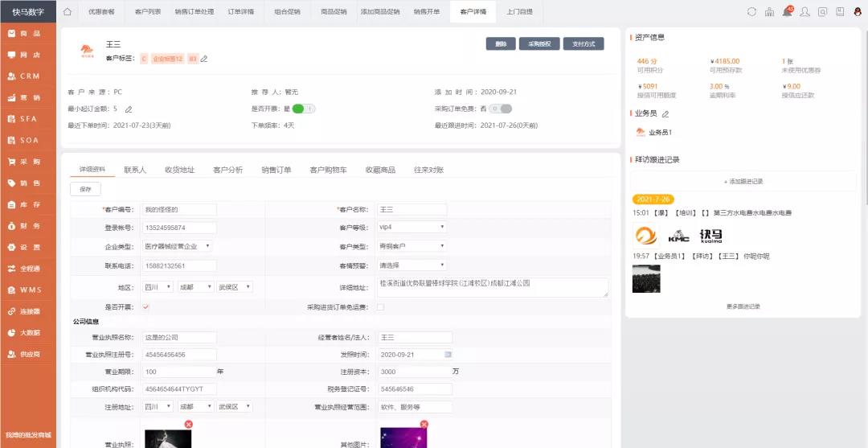Click the 客户名称 input field

tap(411, 209)
